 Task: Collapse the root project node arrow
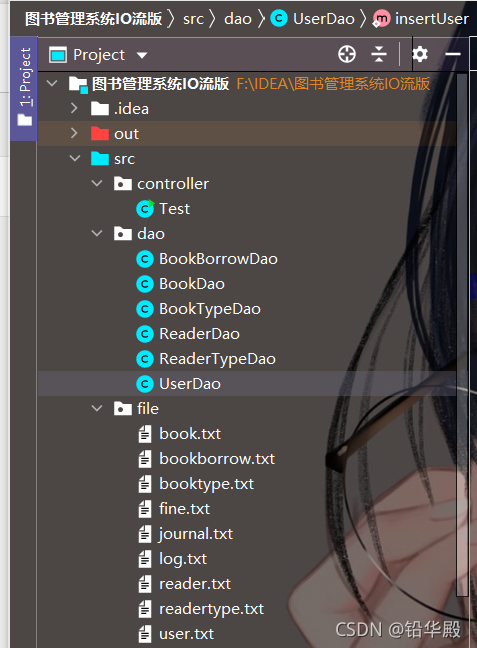click(x=52, y=83)
